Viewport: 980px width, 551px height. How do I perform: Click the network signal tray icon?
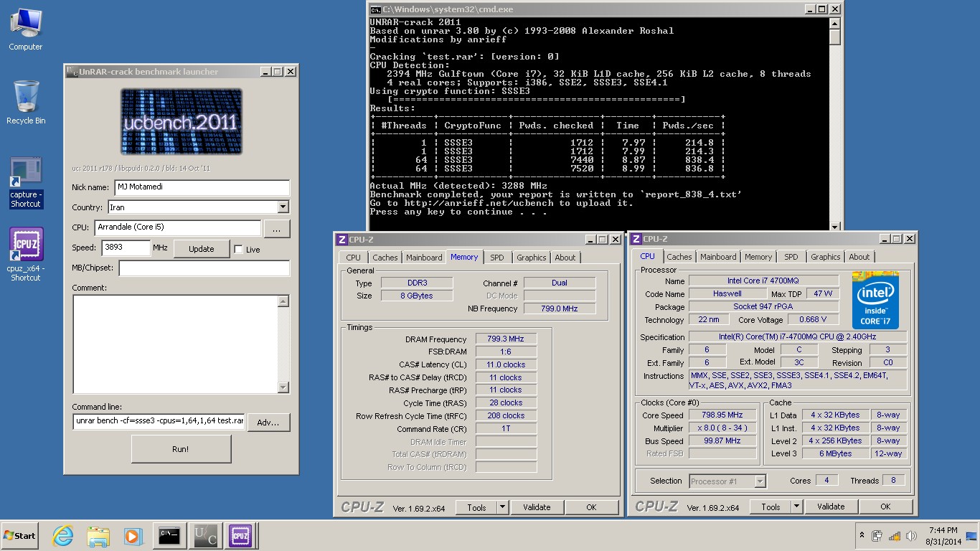pyautogui.click(x=894, y=536)
